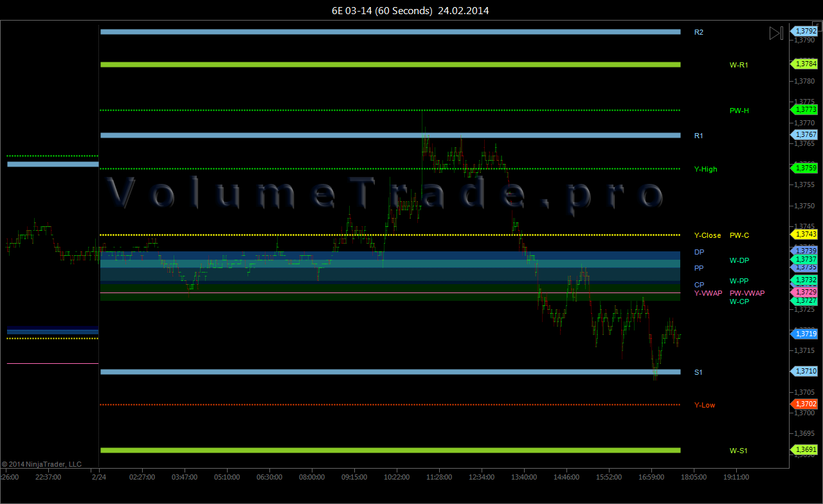Click the 1,3750 price axis tick label

pos(804,206)
